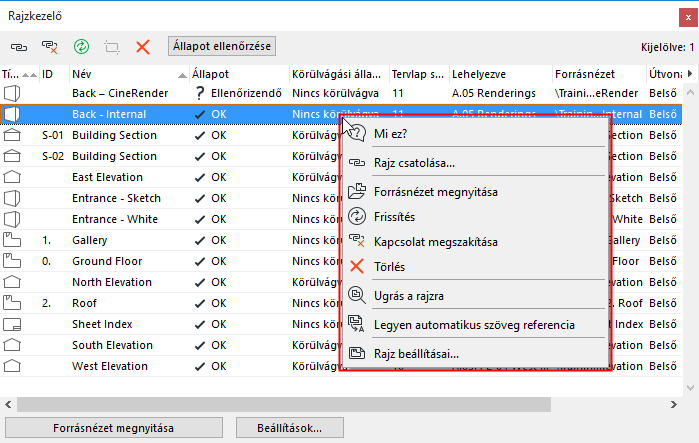Click the crop frame toolbar icon
699x443 pixels.
[x=112, y=46]
